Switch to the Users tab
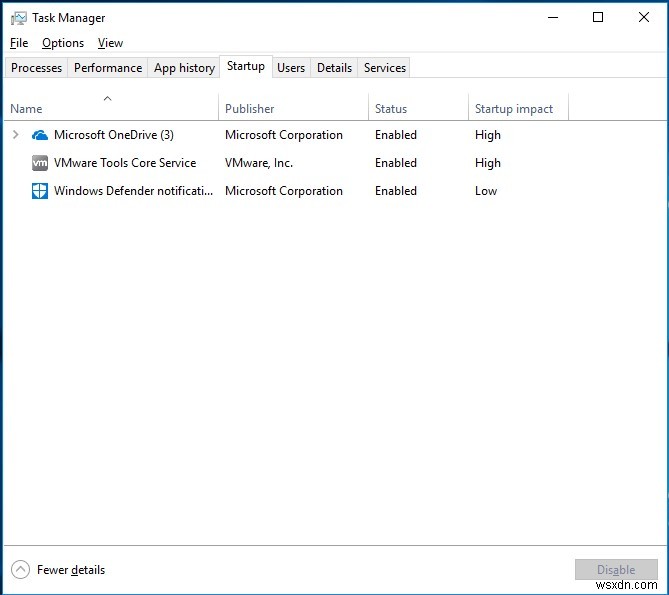The height and width of the screenshot is (595, 669). pos(291,68)
